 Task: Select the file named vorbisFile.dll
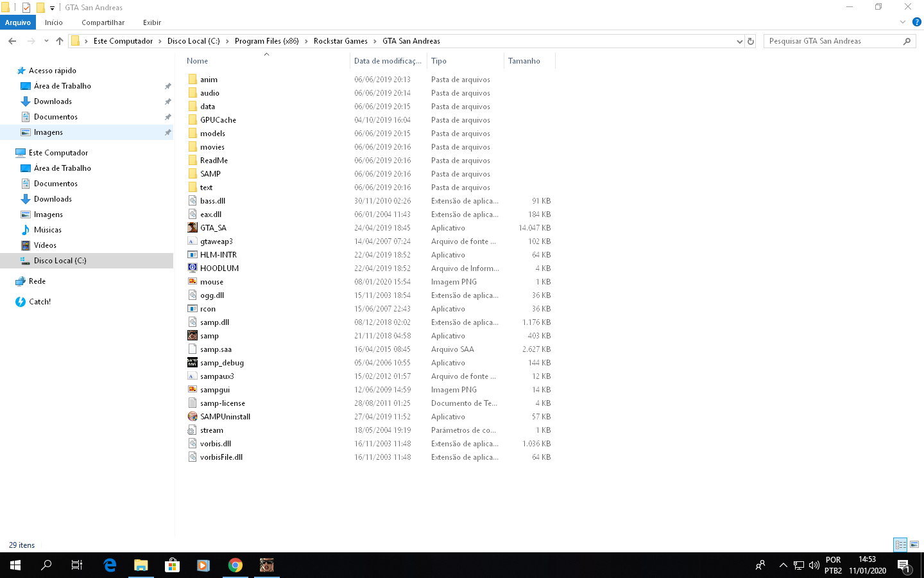(x=221, y=457)
